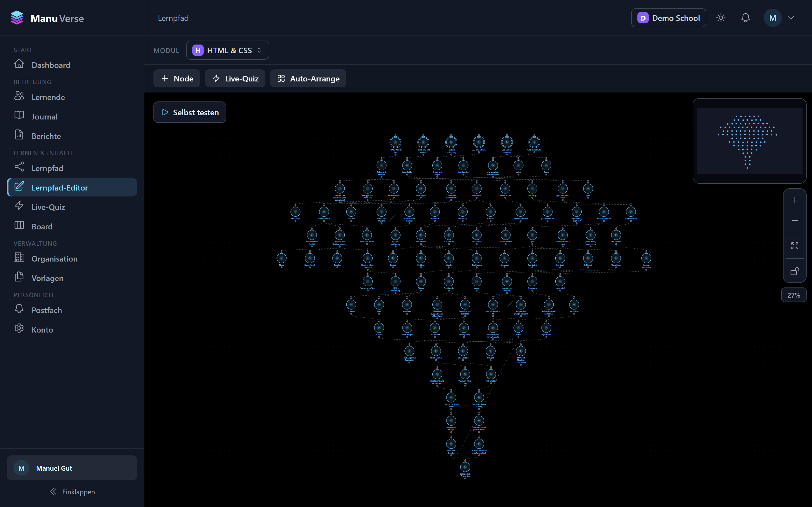Open notifications bell in header
This screenshot has height=507, width=812.
(745, 18)
